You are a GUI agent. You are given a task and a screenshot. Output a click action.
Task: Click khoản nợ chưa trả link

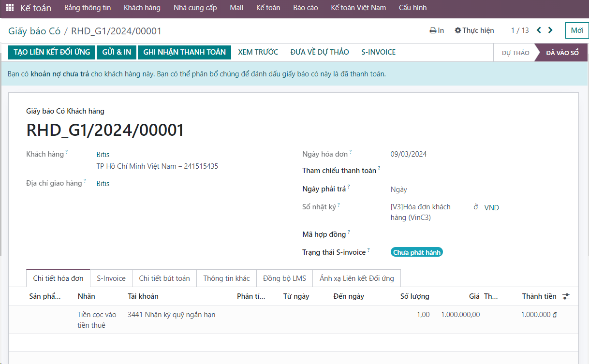point(59,74)
